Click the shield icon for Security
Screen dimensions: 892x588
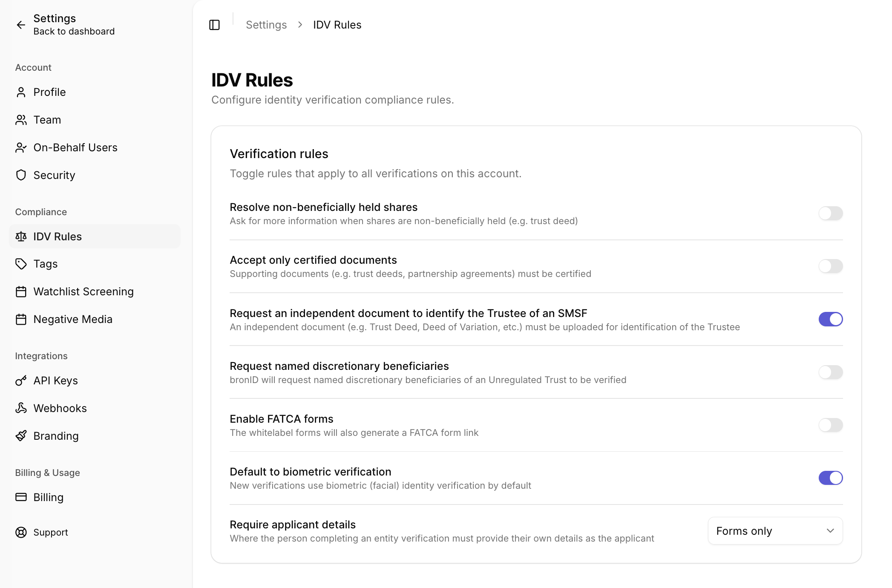click(21, 175)
